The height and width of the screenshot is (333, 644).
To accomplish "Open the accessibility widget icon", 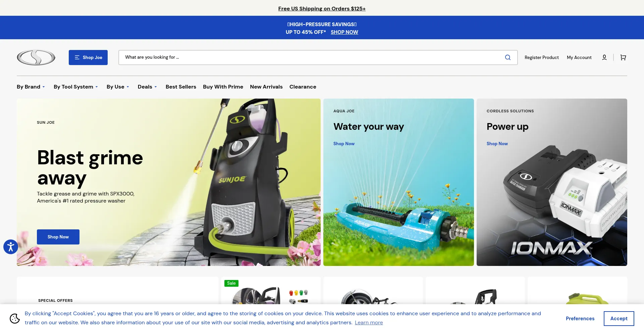I will 11,247.
